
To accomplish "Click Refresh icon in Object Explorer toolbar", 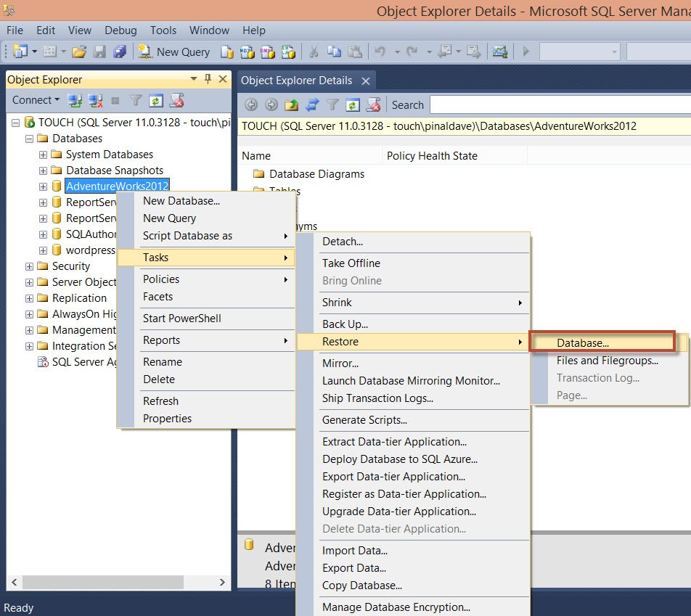I will pyautogui.click(x=156, y=101).
